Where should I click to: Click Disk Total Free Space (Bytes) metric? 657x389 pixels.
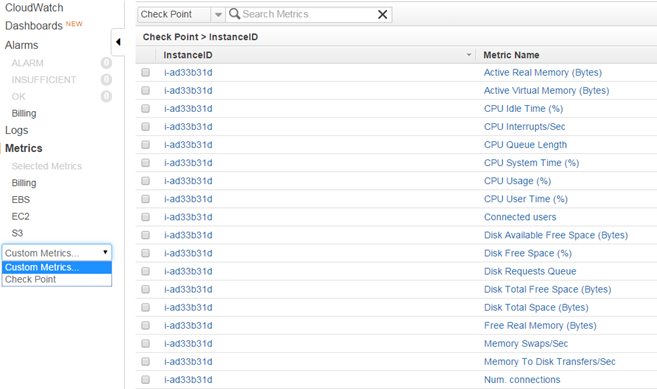pos(548,289)
